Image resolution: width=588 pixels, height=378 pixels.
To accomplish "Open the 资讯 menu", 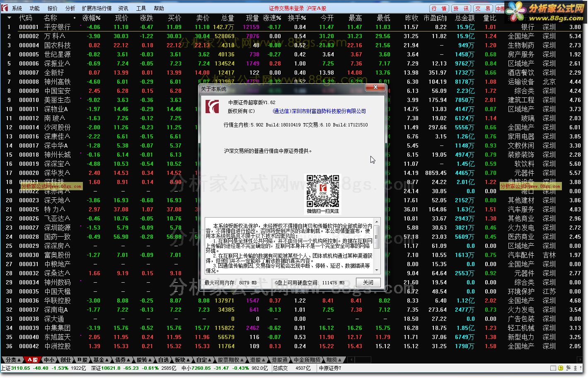I will (123, 8).
